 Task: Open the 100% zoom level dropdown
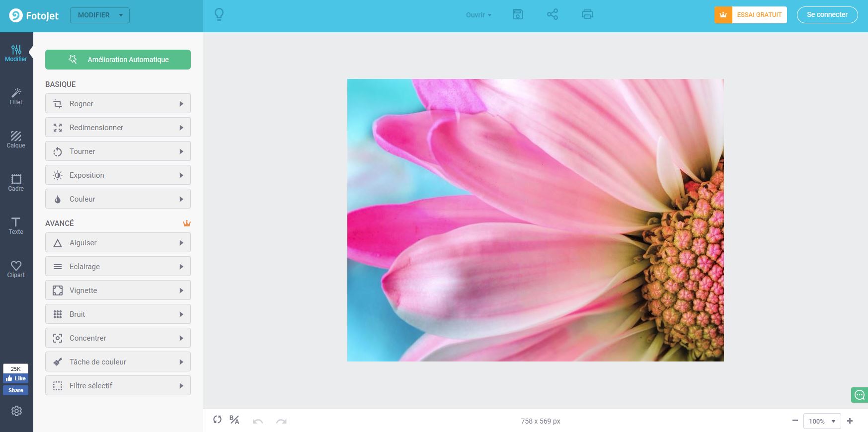coord(822,421)
